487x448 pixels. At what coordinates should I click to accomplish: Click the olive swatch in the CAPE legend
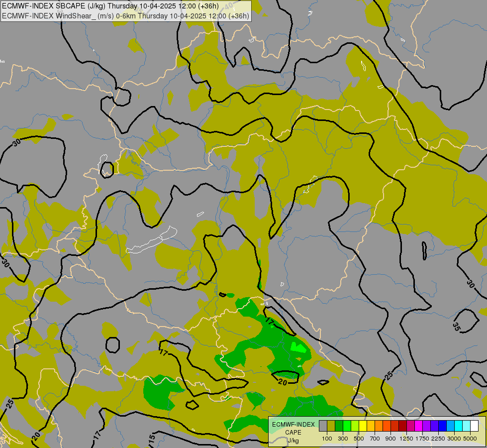[331, 426]
